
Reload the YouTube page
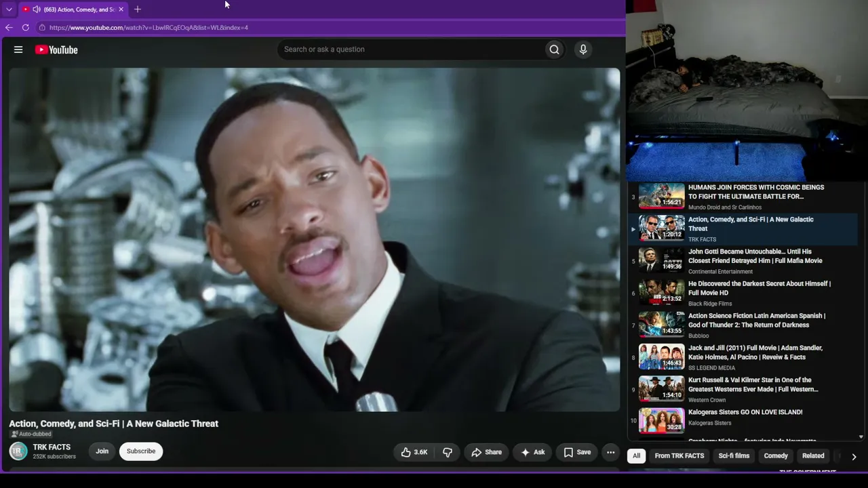(x=26, y=28)
